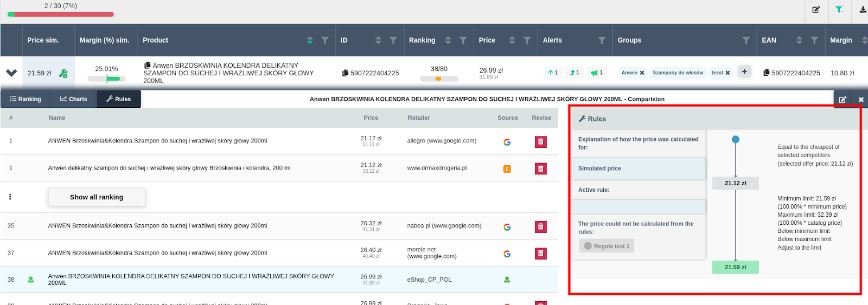Click the red 2 / 30 progress bar
The width and height of the screenshot is (868, 305).
(x=61, y=14)
